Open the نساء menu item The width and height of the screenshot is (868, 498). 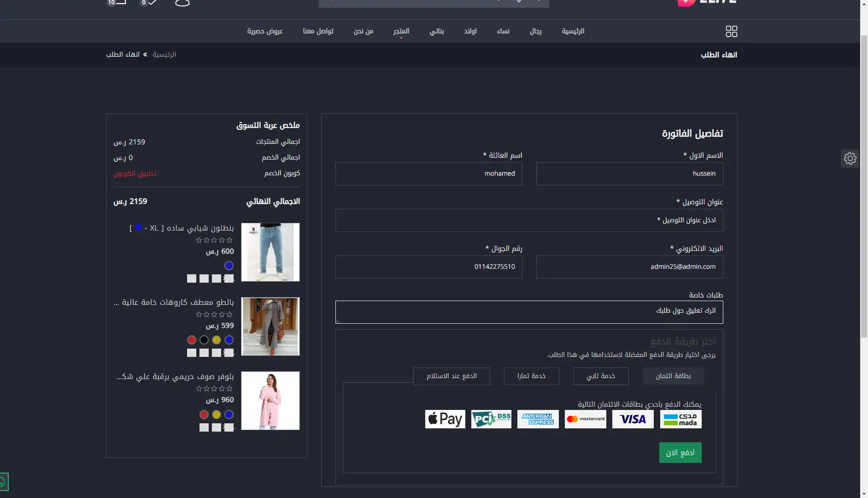coord(503,31)
